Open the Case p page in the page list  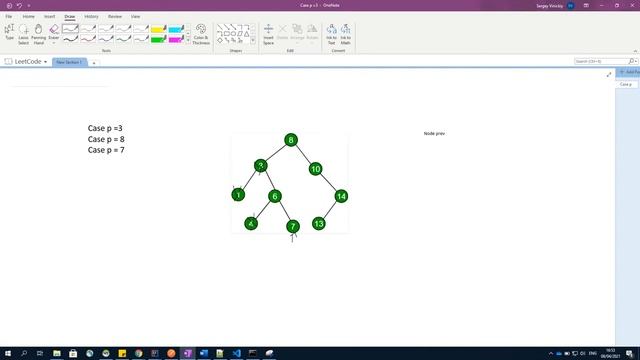click(627, 84)
